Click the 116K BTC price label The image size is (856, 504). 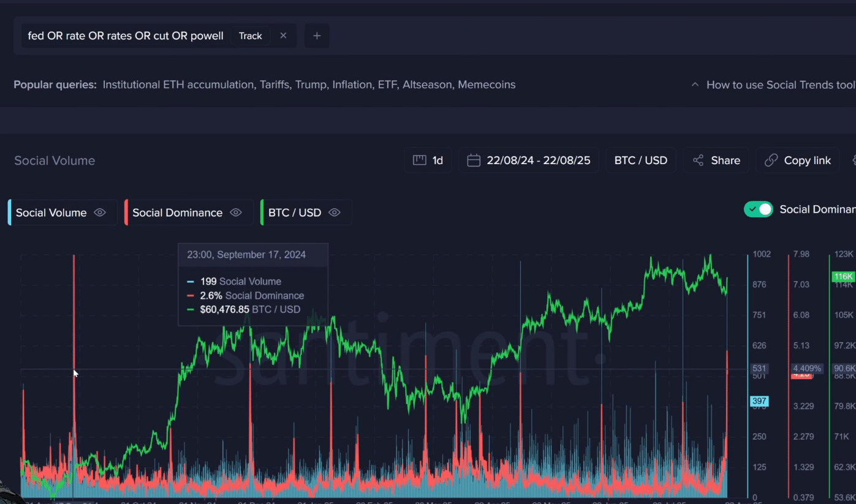click(843, 277)
